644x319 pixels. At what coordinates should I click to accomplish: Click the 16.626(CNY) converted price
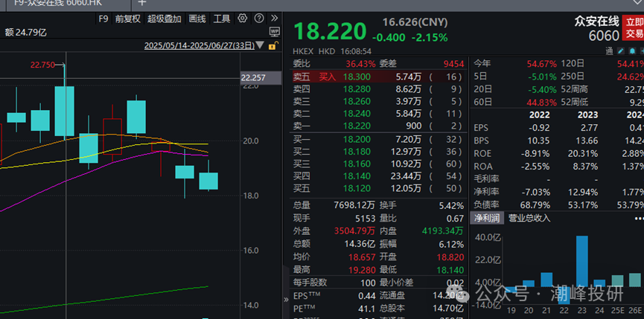tap(415, 22)
